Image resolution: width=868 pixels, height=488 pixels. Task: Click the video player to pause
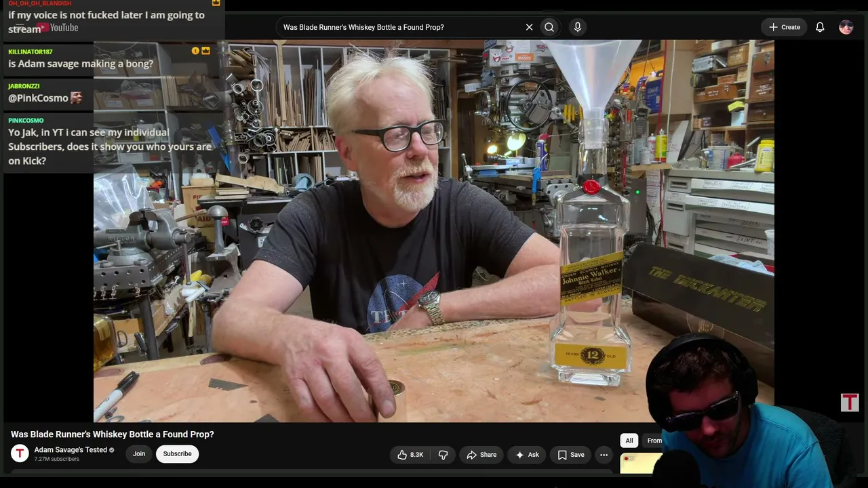pos(434,231)
